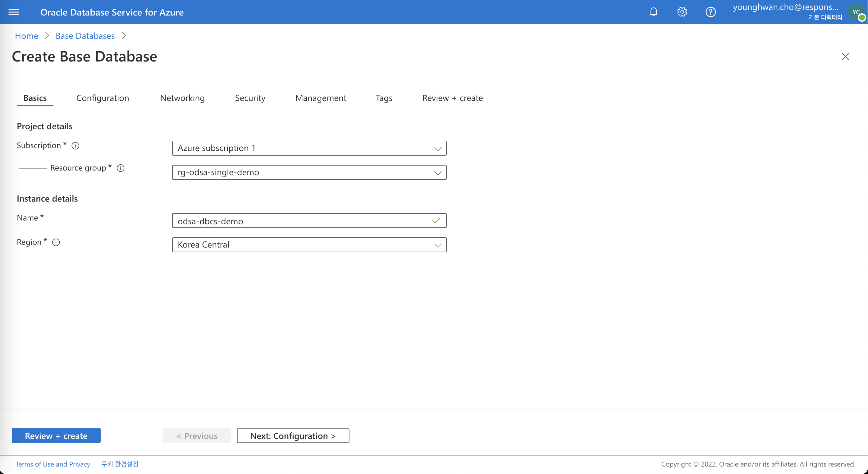Screen dimensions: 868x474
Task: Click the help question mark icon
Action: [710, 12]
